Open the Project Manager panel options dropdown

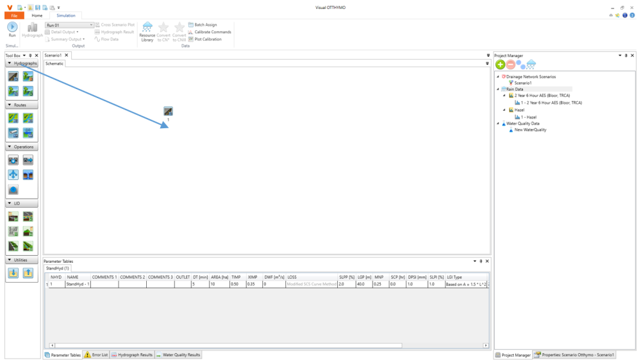pos(620,56)
